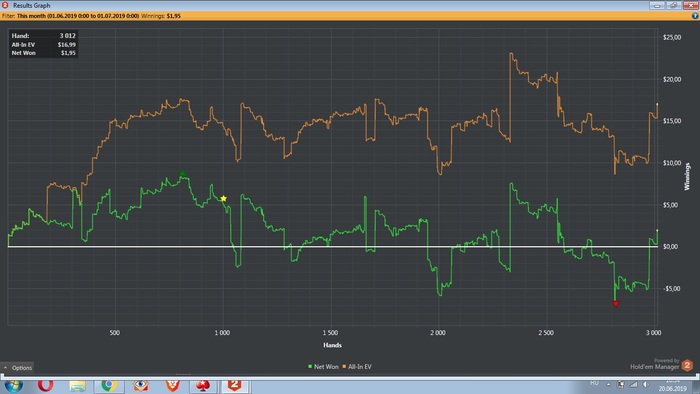Click the -$5,00 axis label
Viewport: 700px width, 394px height.
click(672, 289)
